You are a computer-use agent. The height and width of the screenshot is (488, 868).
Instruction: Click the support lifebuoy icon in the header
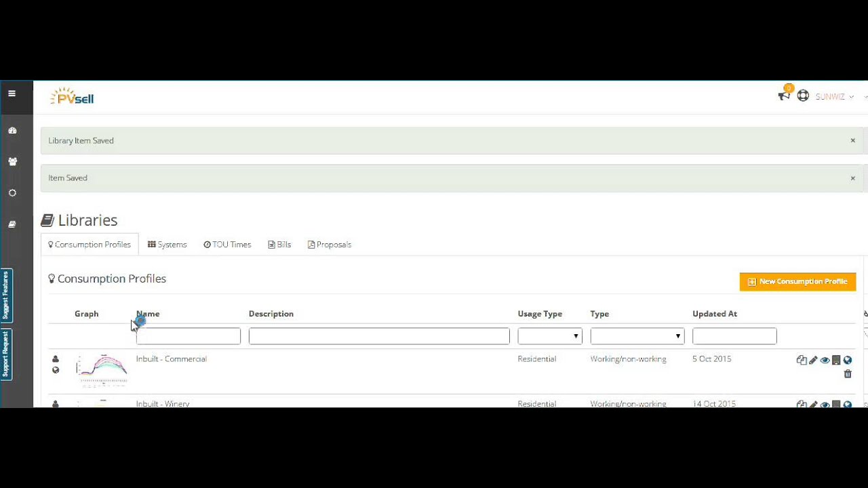pos(803,96)
